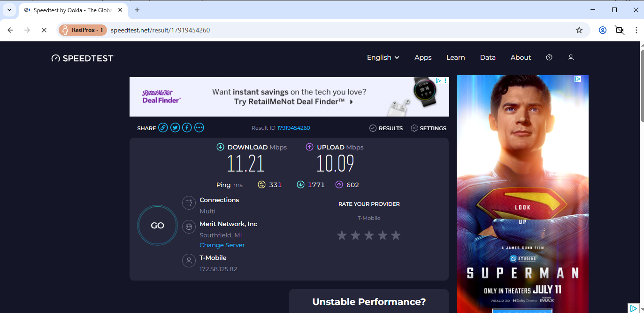Click the Multi connections value
Screen dimensions: 644x313
click(207, 211)
